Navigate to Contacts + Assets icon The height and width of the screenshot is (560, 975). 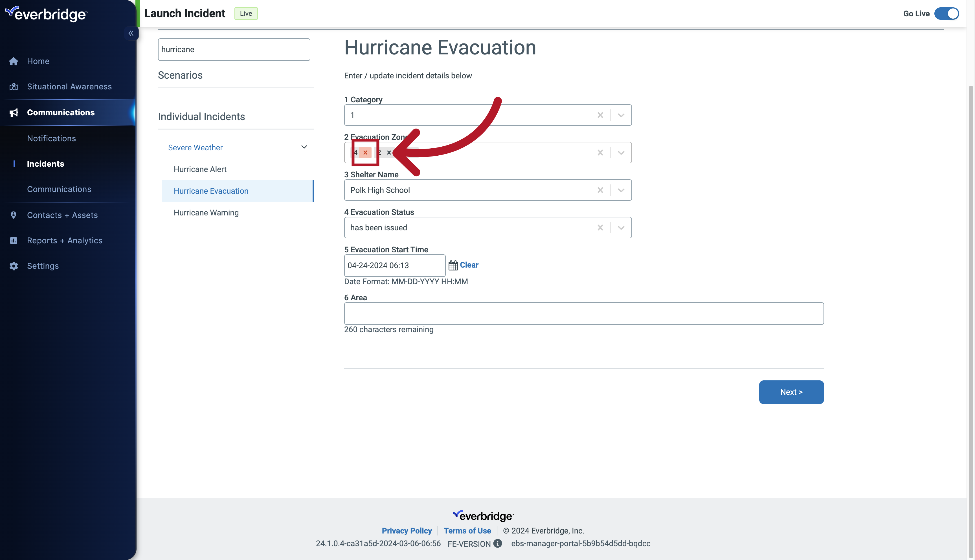13,215
